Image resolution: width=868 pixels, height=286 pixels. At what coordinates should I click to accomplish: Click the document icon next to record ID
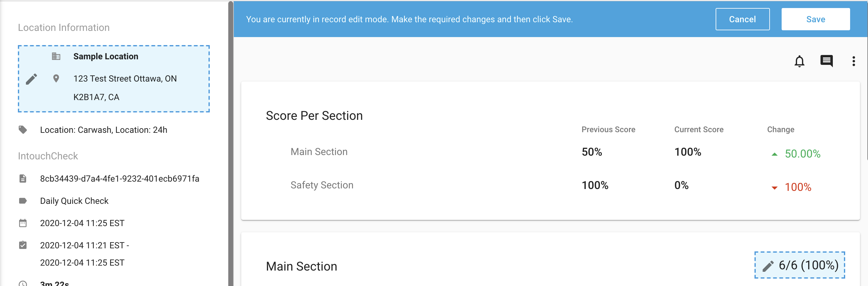point(23,179)
